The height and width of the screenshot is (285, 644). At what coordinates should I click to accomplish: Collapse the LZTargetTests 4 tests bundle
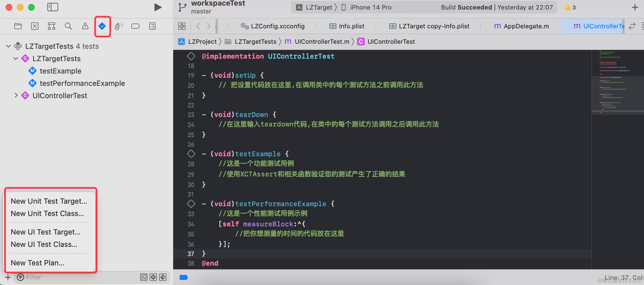click(x=8, y=46)
